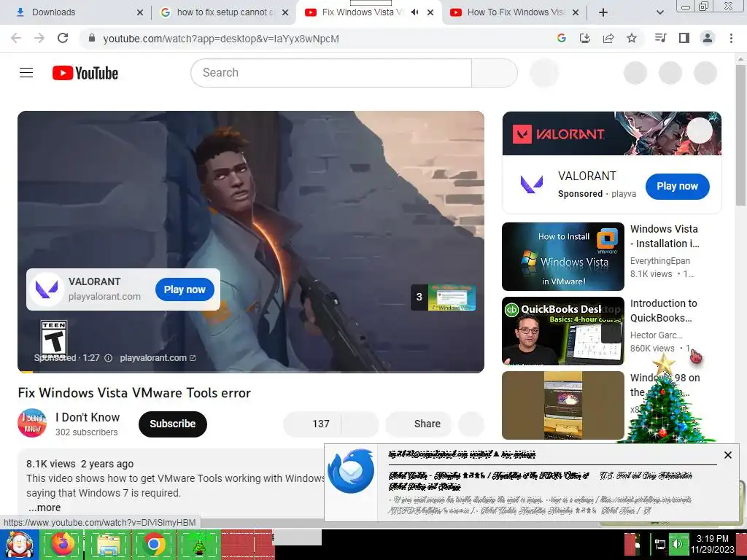Image resolution: width=747 pixels, height=560 pixels.
Task: Open new tab with plus button
Action: point(603,12)
